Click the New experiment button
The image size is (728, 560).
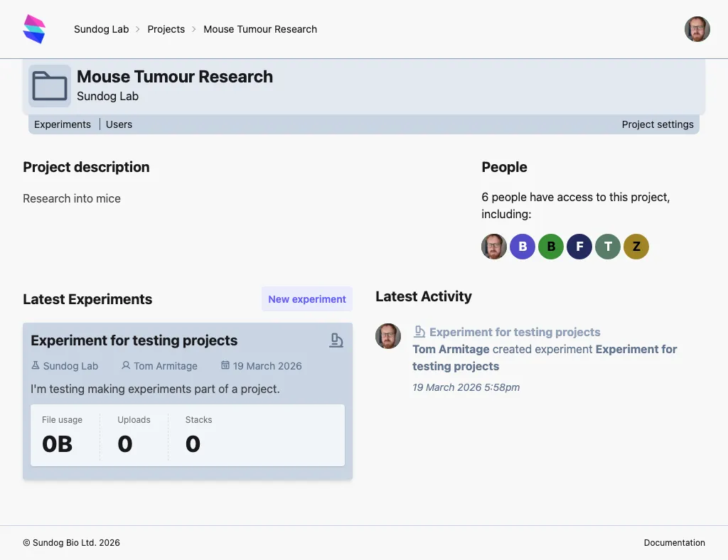[307, 299]
